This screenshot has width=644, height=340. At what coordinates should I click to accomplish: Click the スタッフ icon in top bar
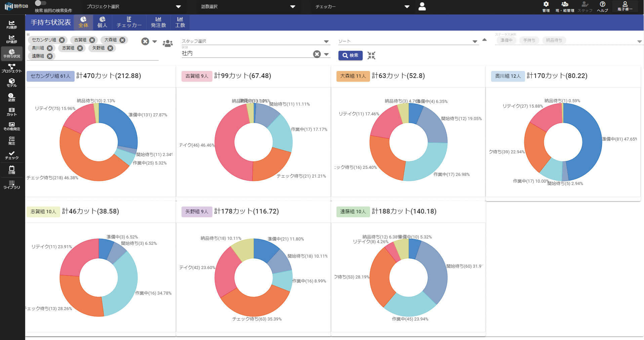pyautogui.click(x=585, y=6)
